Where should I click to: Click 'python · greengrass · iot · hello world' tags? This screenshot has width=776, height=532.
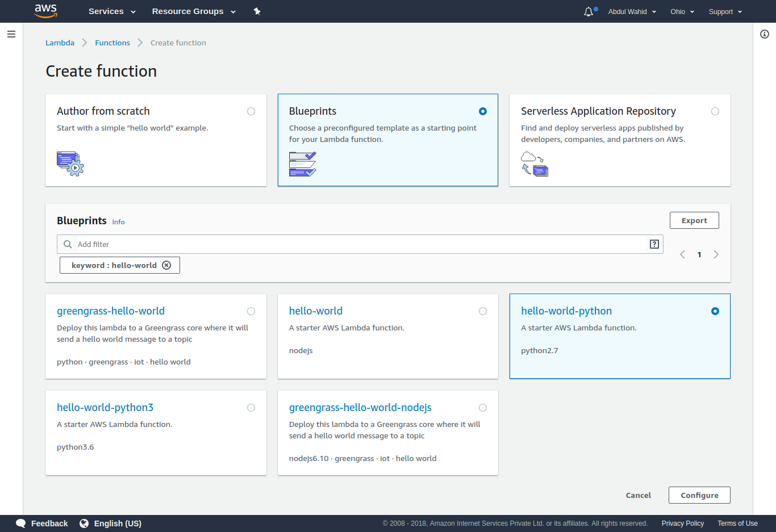[x=124, y=362]
